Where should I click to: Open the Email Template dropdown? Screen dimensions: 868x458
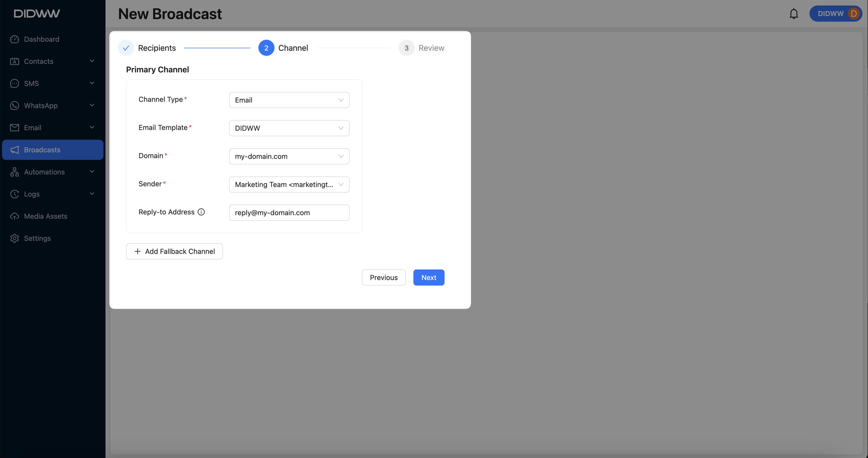[289, 128]
